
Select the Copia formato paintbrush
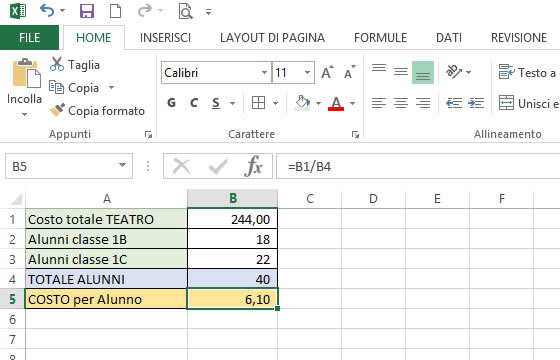click(x=57, y=110)
